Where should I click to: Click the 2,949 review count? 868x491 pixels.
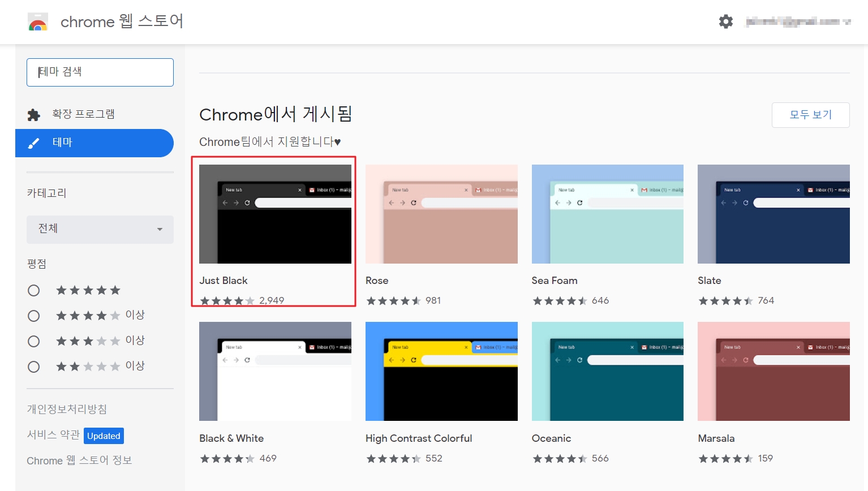point(272,300)
